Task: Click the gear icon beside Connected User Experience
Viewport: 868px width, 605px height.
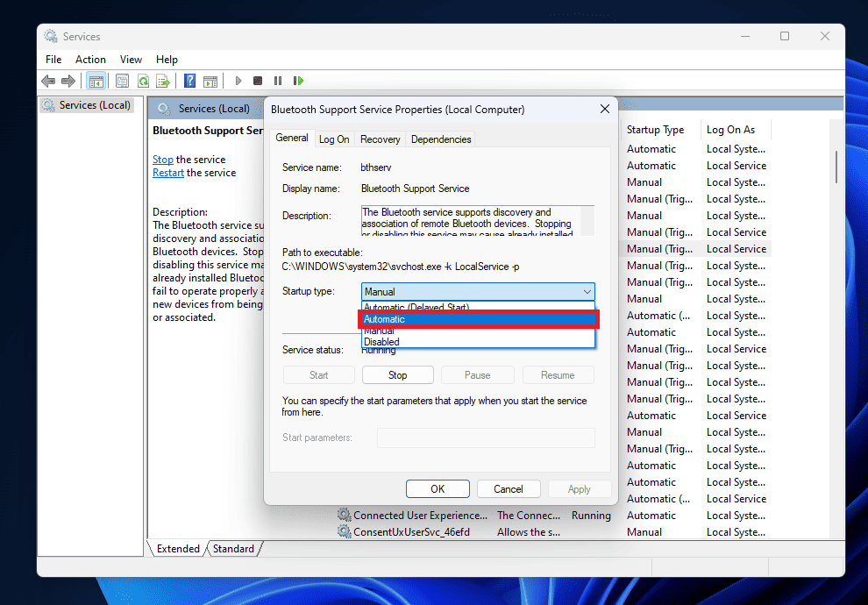Action: (x=345, y=516)
